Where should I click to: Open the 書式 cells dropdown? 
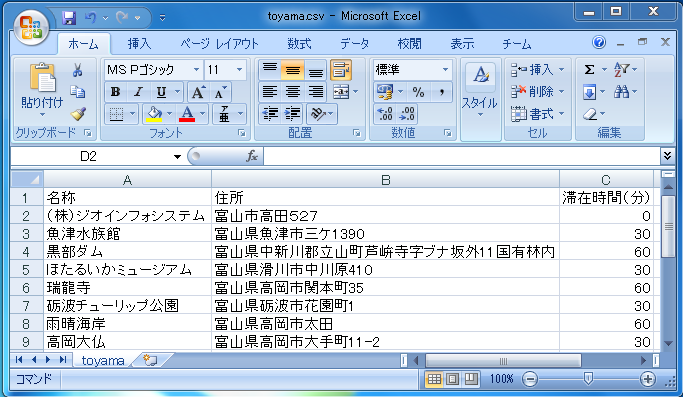(561, 114)
